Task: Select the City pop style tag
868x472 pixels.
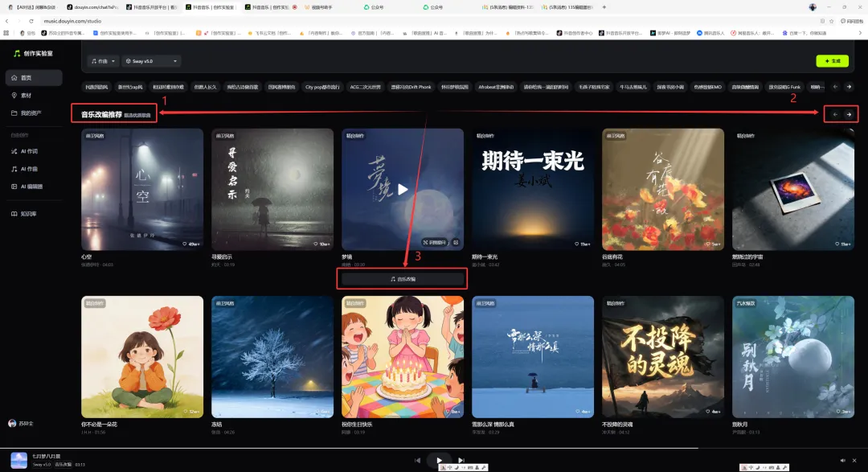Action: [322, 87]
